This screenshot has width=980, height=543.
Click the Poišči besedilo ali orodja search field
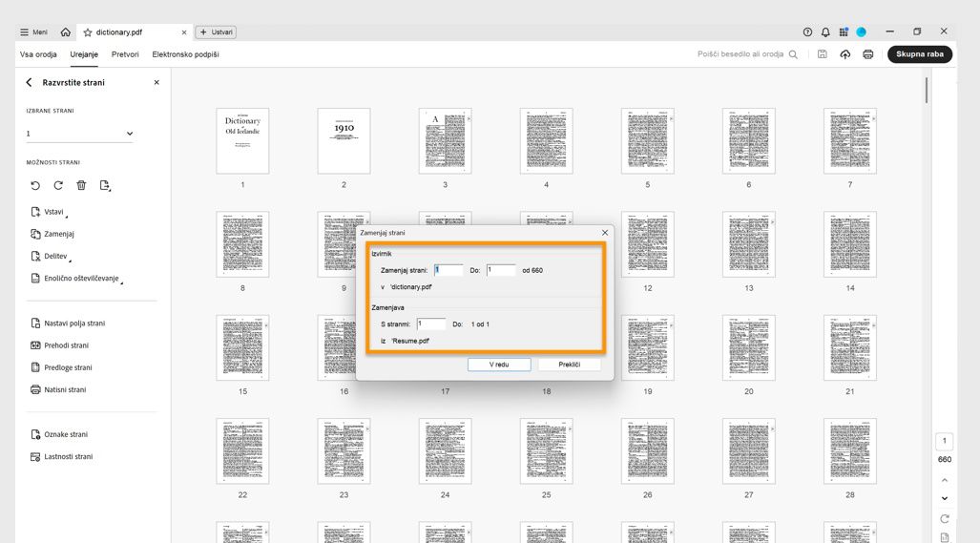click(x=747, y=54)
